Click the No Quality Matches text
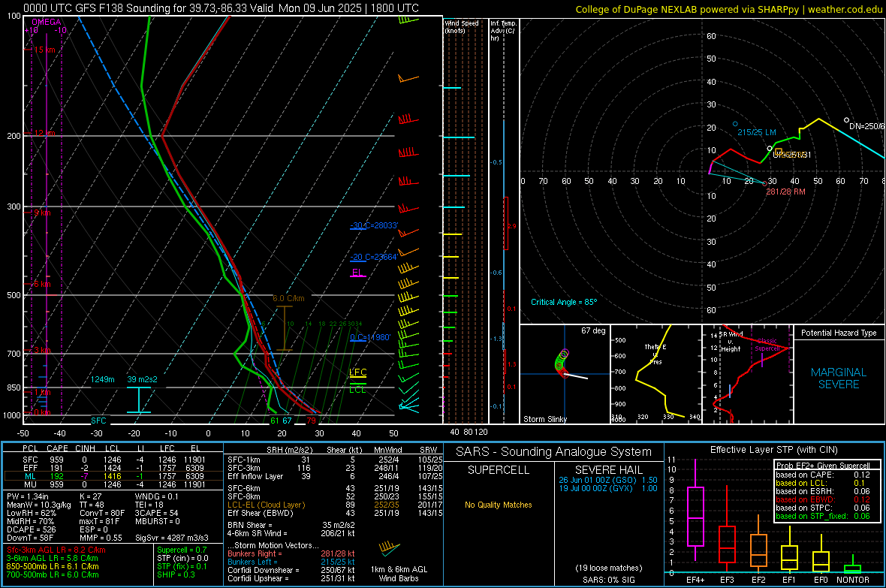The image size is (886, 588). 499,505
